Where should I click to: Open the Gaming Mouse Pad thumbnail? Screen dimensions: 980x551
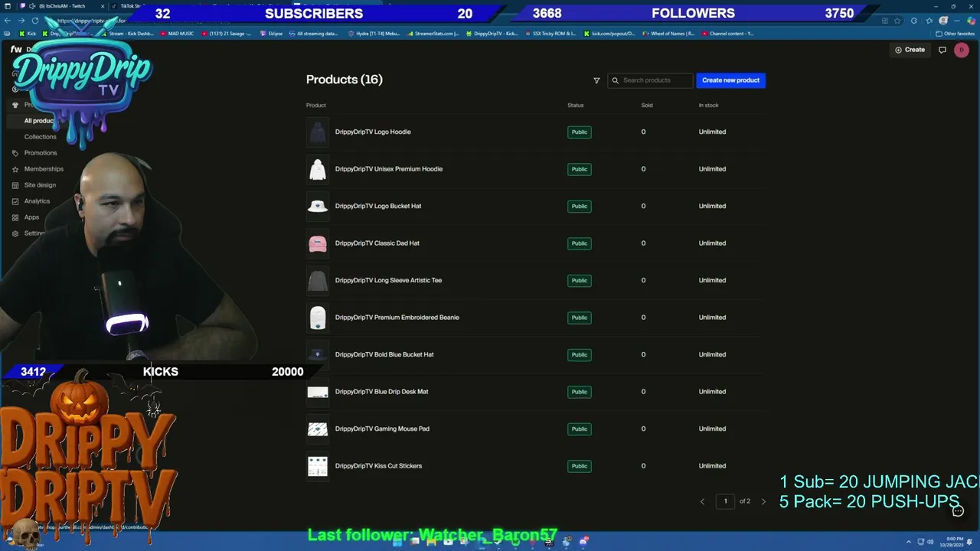[318, 429]
